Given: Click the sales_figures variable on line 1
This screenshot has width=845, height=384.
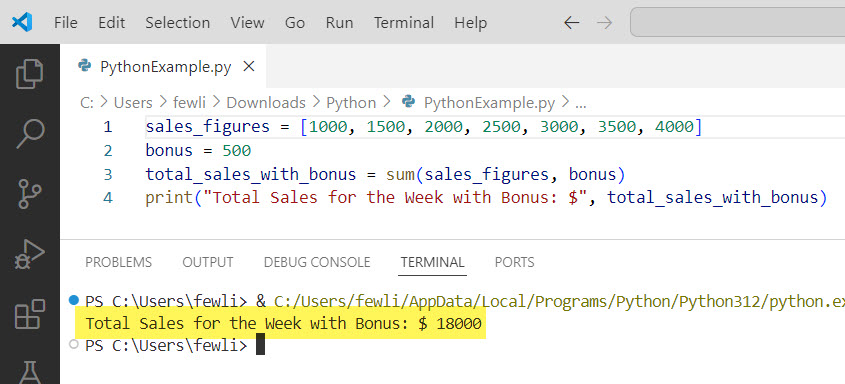Looking at the screenshot, I should click(x=207, y=127).
